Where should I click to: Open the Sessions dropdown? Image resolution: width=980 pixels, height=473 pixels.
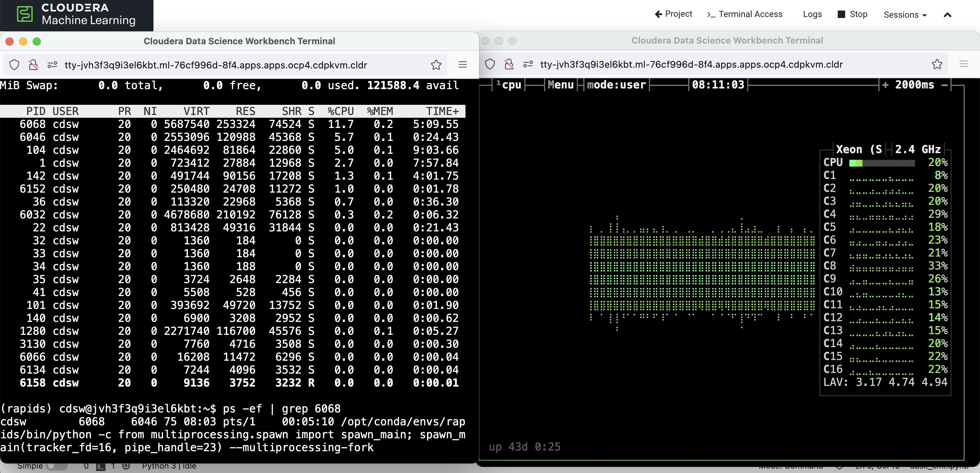point(905,14)
